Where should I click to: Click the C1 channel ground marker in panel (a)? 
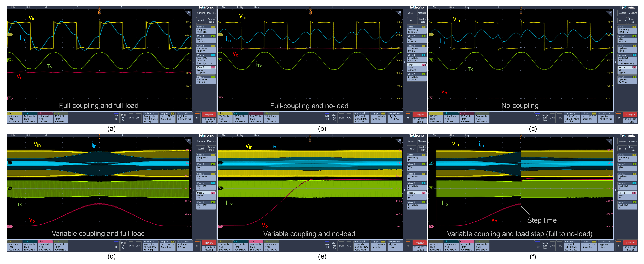point(10,35)
